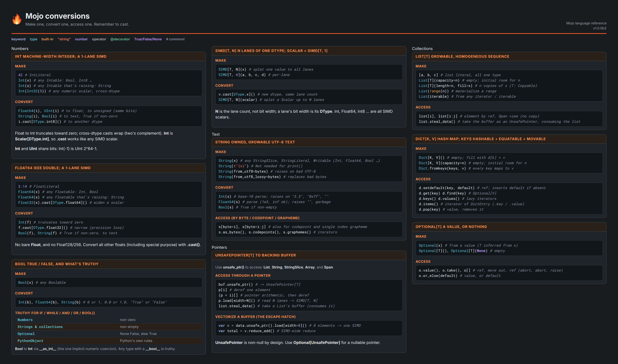
Task: Click the 'buf.unsafe_ptr()' code line
Action: click(259, 285)
